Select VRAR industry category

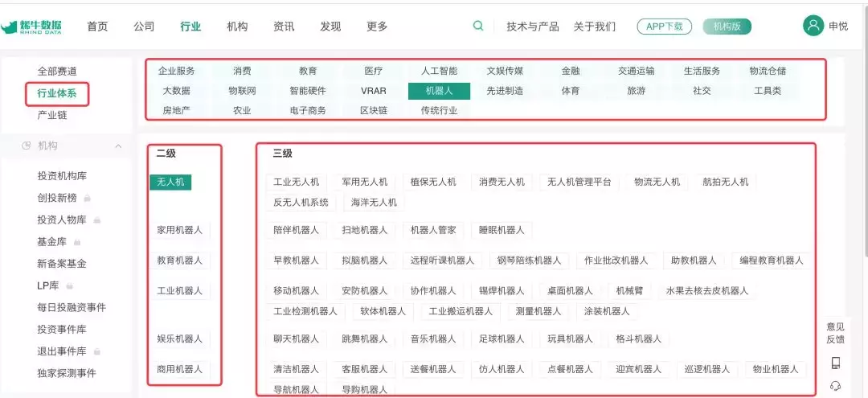[x=374, y=91]
